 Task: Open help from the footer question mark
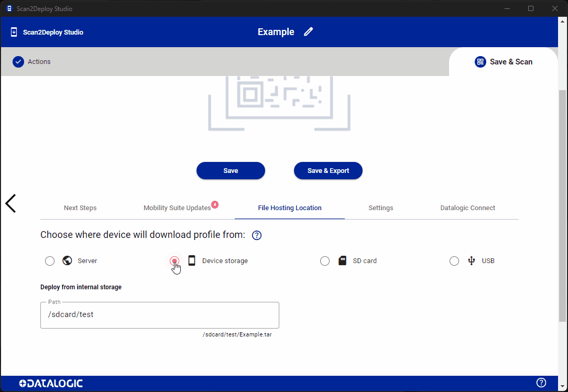541,383
